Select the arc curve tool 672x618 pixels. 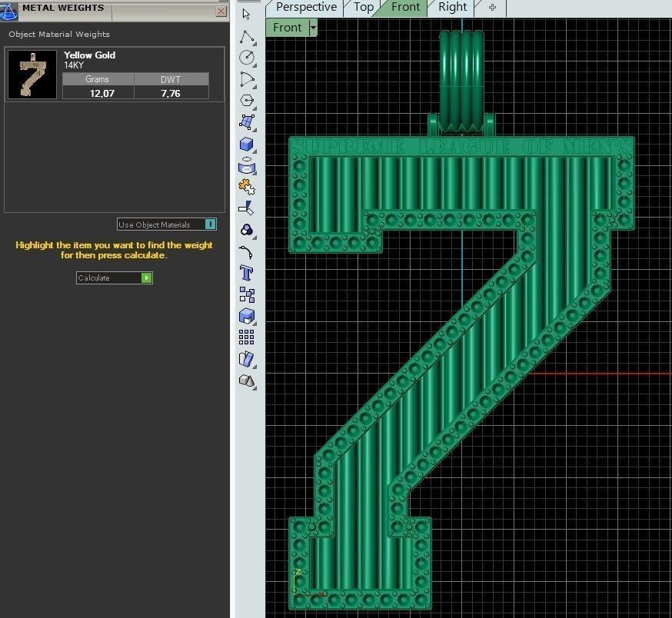(247, 79)
